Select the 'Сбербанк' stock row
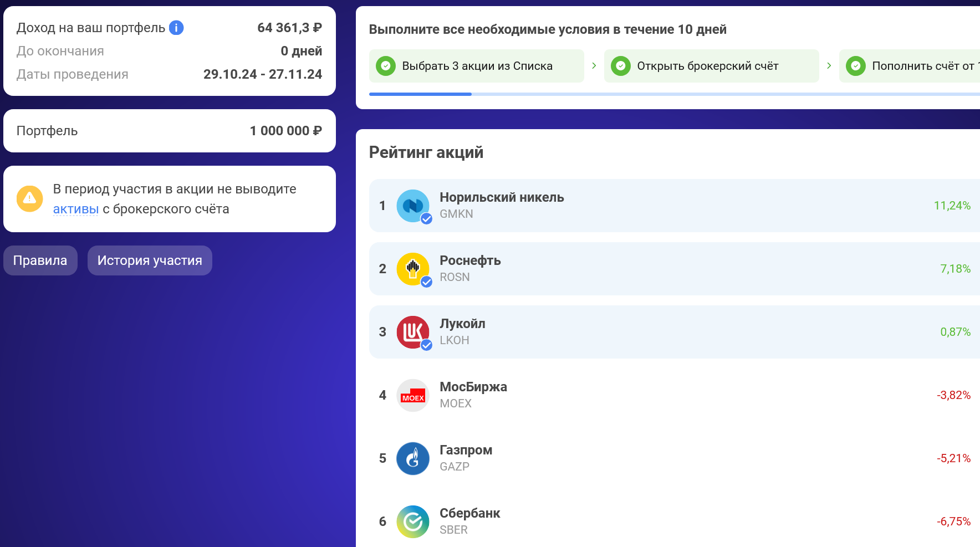 click(675, 522)
